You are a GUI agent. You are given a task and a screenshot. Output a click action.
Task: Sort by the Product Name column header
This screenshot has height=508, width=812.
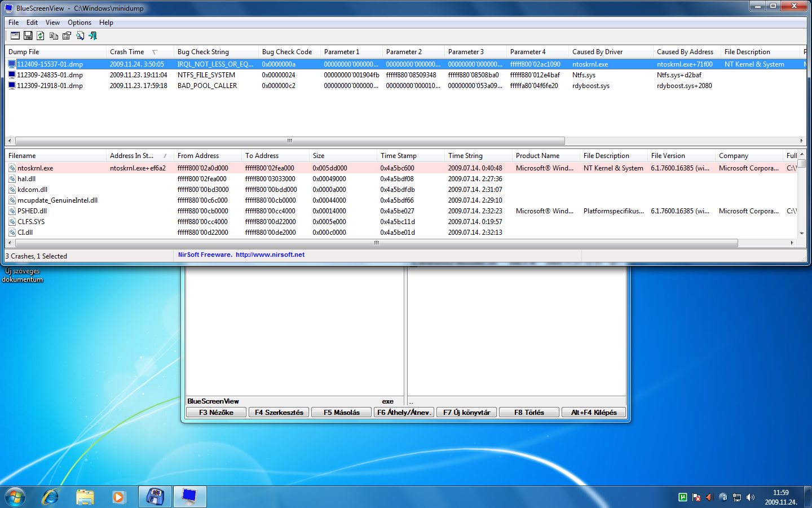click(x=545, y=156)
